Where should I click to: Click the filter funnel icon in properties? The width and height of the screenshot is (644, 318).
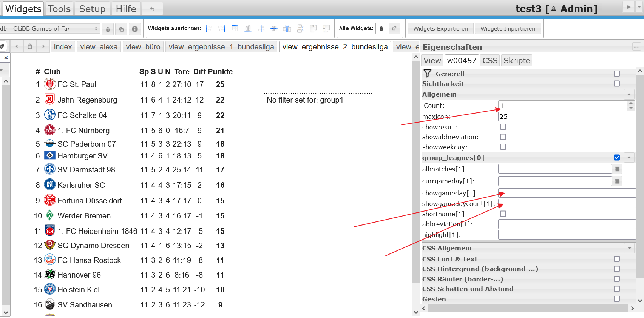click(427, 74)
